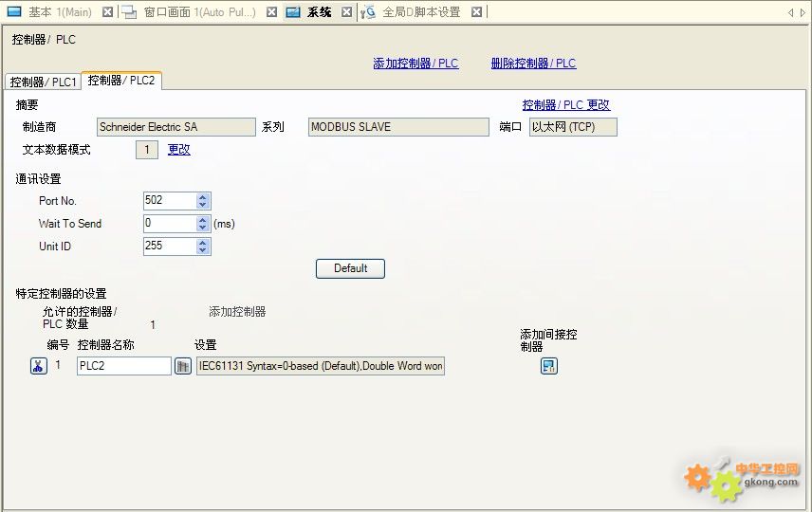The width and height of the screenshot is (812, 512).
Task: Open the 全局D脚本设置 tab
Action: pos(421,12)
